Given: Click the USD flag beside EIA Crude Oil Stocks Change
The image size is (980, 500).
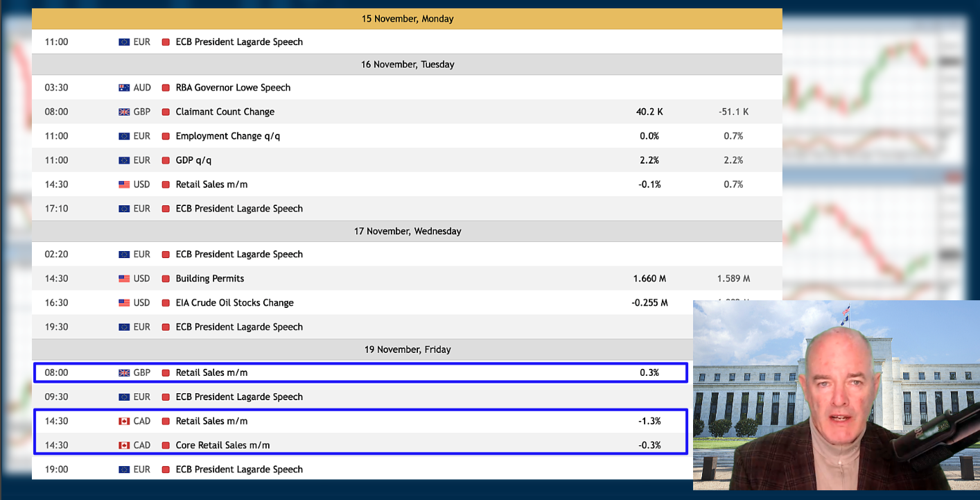Looking at the screenshot, I should 124,303.
